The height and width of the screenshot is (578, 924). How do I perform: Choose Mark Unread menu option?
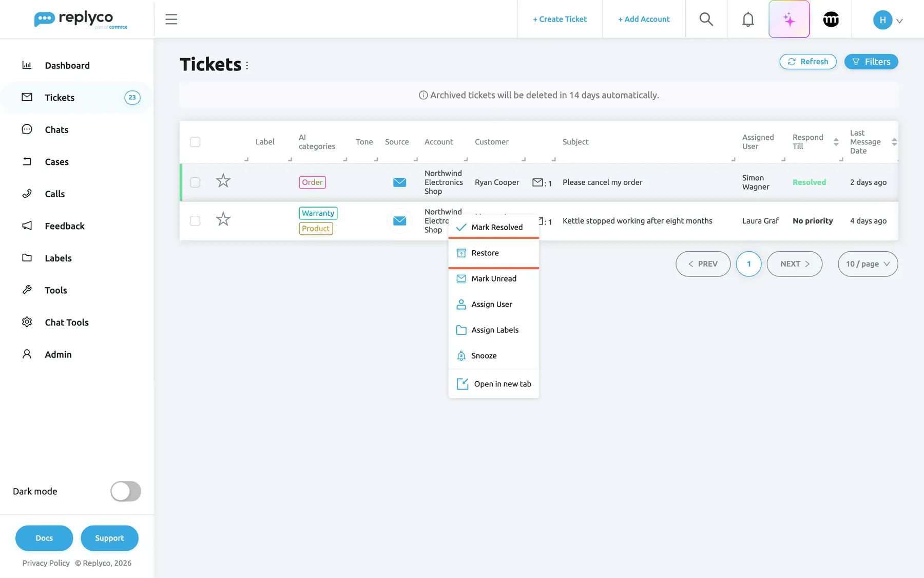(x=494, y=278)
